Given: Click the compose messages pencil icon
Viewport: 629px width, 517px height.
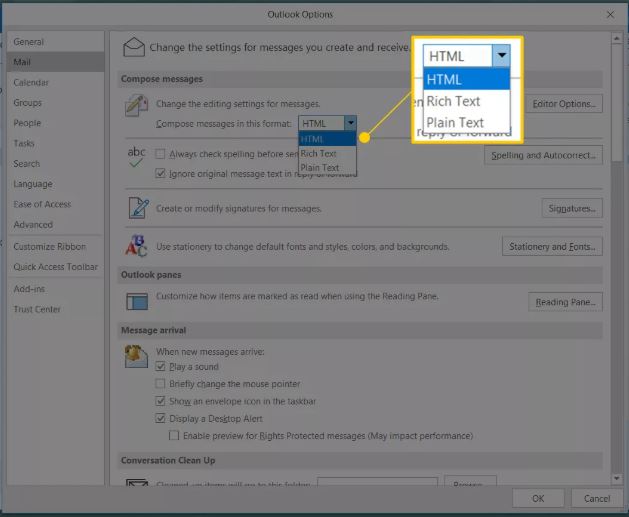Looking at the screenshot, I should point(136,106).
